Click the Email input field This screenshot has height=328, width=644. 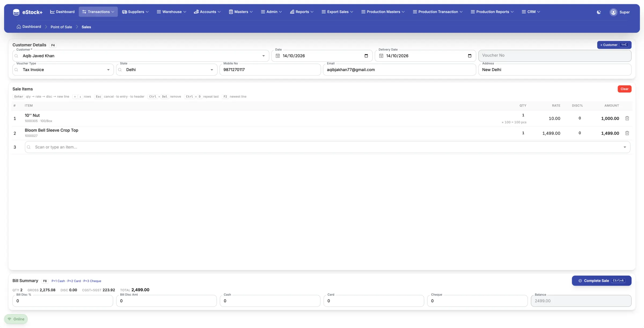tap(400, 70)
